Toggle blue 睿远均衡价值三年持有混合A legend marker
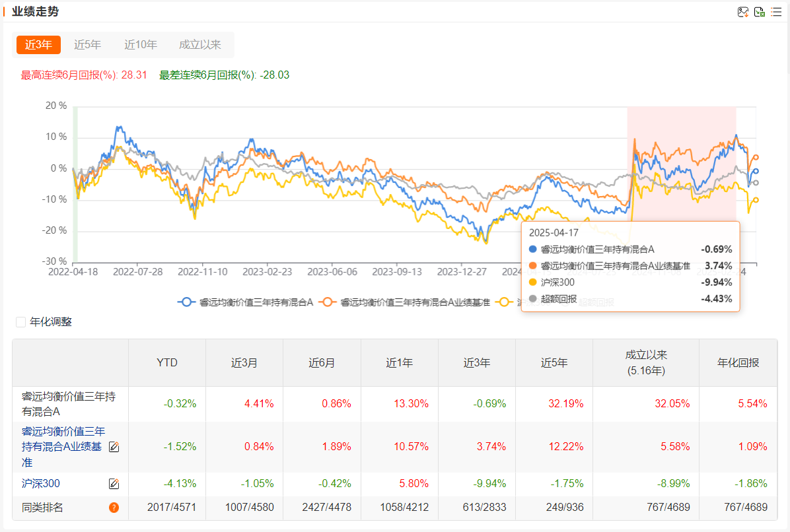The image size is (790, 532). tap(186, 302)
